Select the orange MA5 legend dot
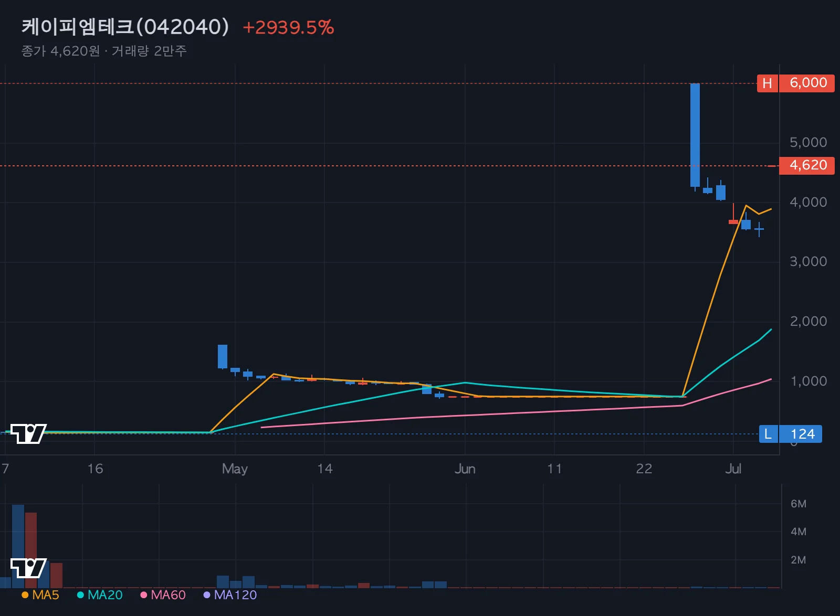 pos(25,595)
